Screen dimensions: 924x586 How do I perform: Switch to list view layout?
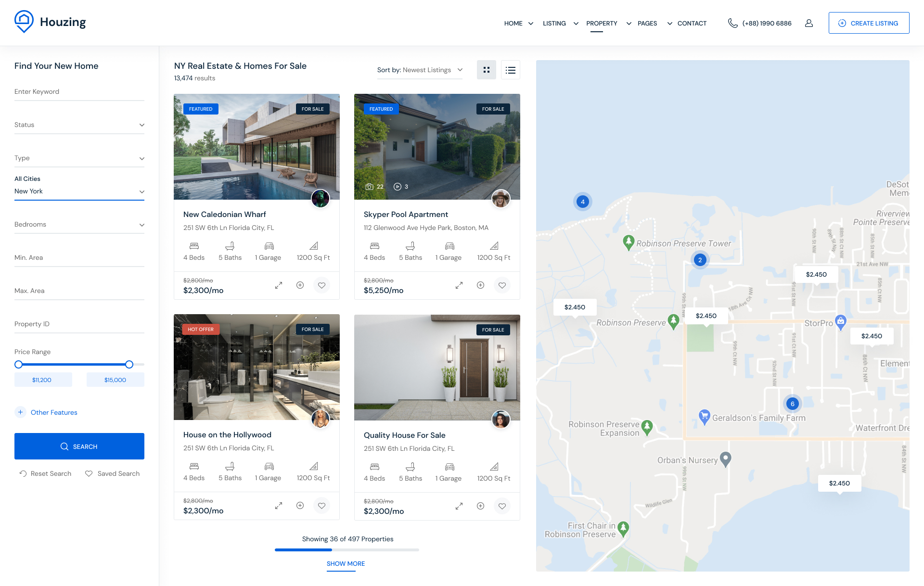point(511,70)
